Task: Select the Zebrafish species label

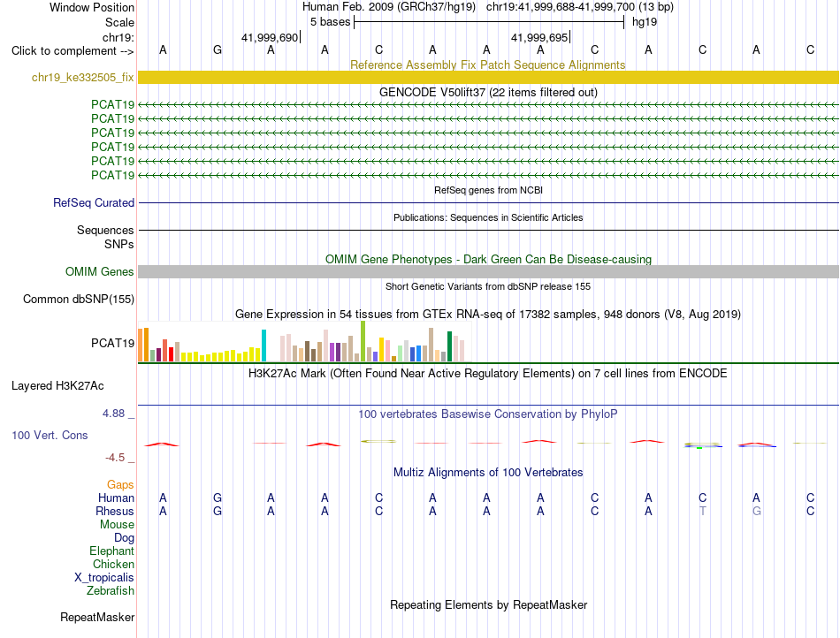Action: [x=111, y=591]
